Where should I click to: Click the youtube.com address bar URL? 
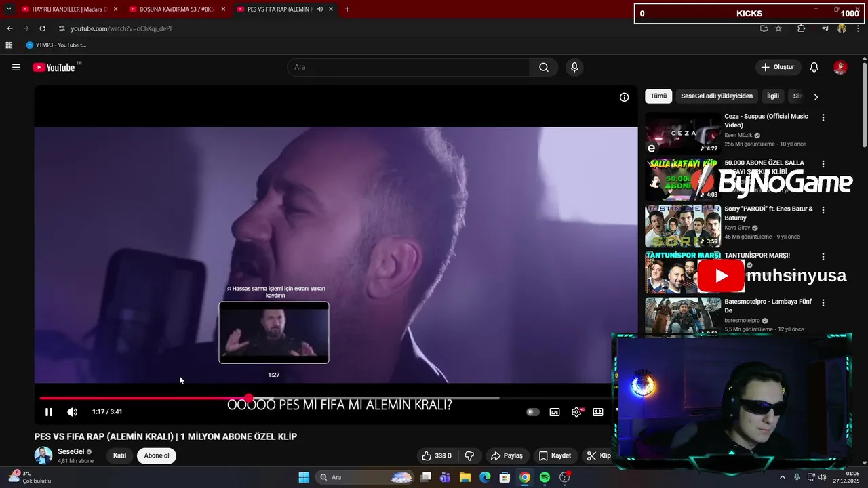click(x=121, y=28)
